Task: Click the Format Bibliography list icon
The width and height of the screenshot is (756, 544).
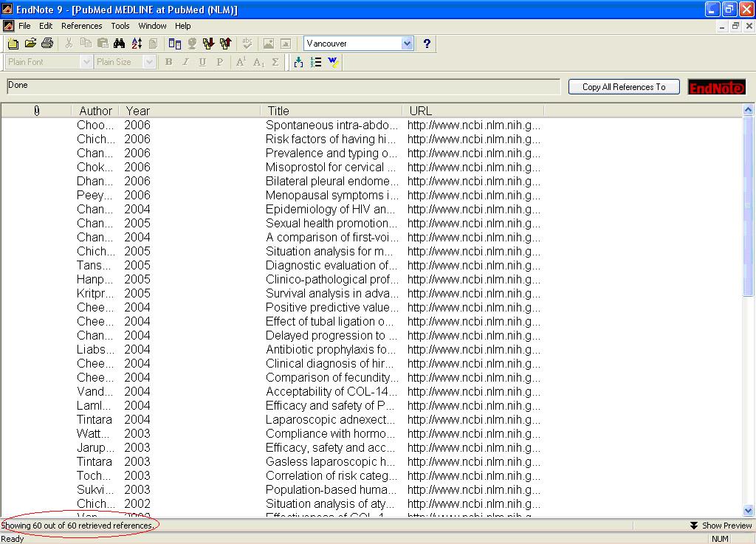Action: point(316,62)
